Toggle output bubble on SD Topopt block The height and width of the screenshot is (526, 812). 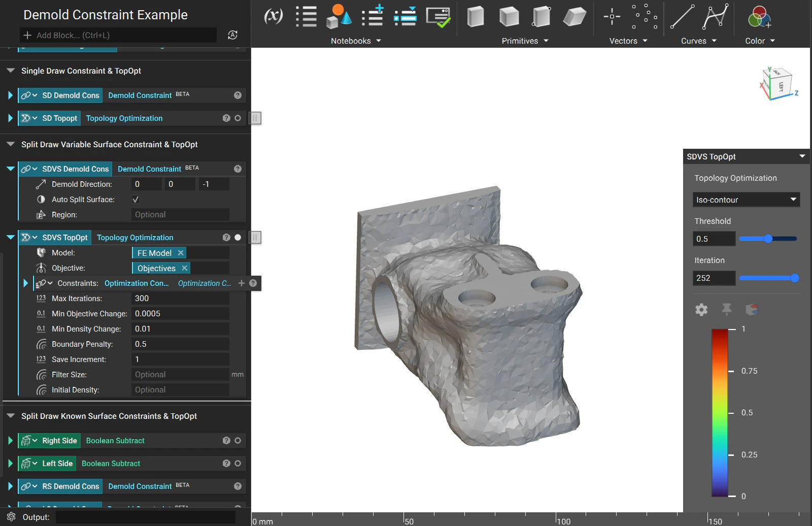point(238,118)
